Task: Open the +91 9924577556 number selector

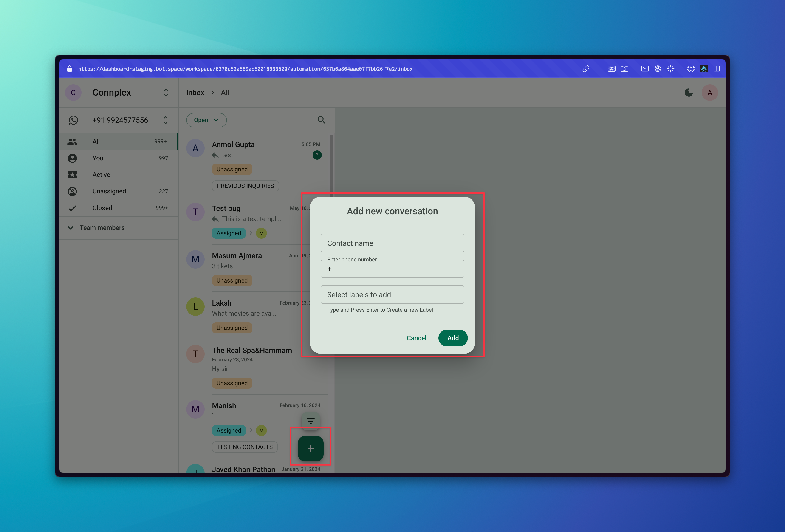Action: pos(165,120)
